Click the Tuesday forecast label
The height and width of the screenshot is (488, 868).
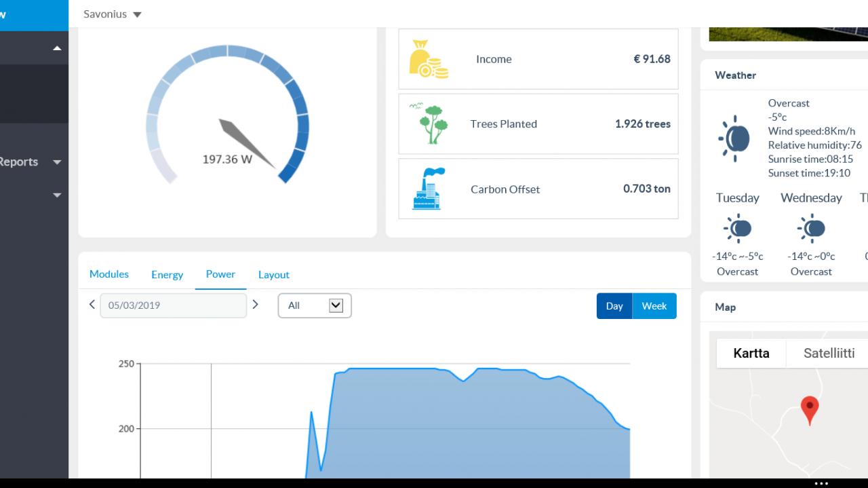[x=738, y=198]
